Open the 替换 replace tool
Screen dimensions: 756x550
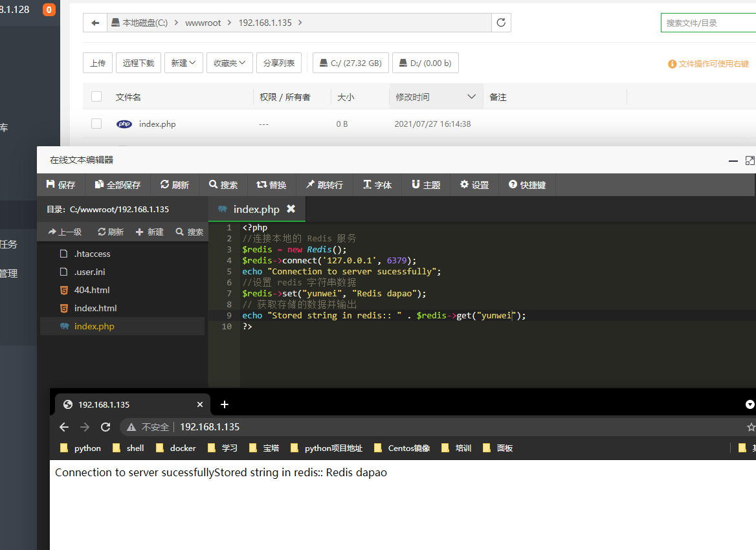[271, 184]
